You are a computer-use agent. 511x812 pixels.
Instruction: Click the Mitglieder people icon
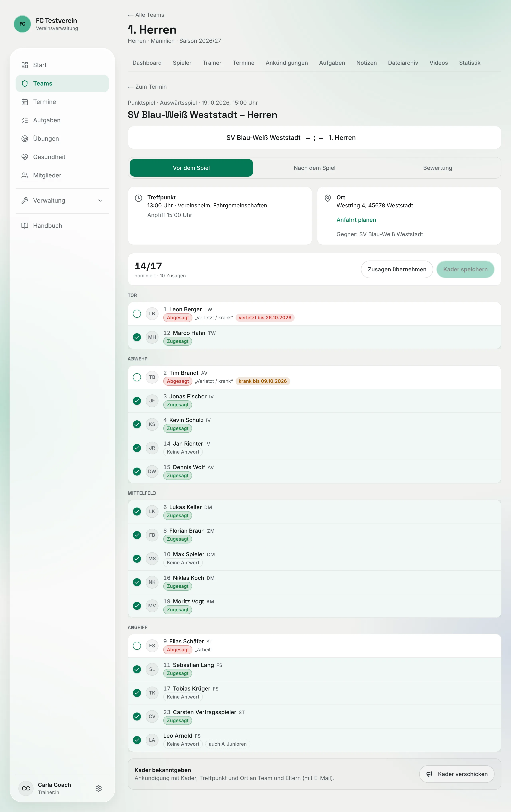[x=25, y=175]
